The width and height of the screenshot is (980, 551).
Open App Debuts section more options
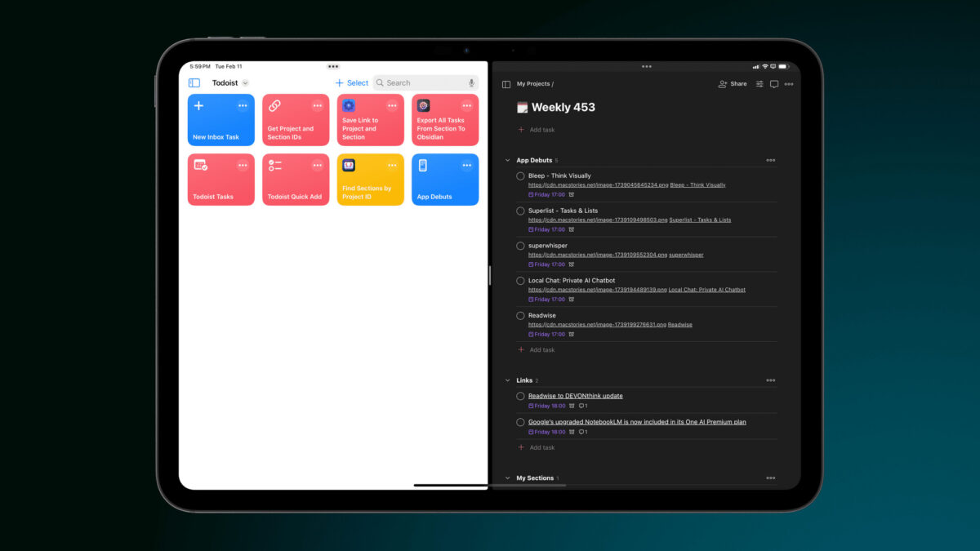[x=770, y=161]
